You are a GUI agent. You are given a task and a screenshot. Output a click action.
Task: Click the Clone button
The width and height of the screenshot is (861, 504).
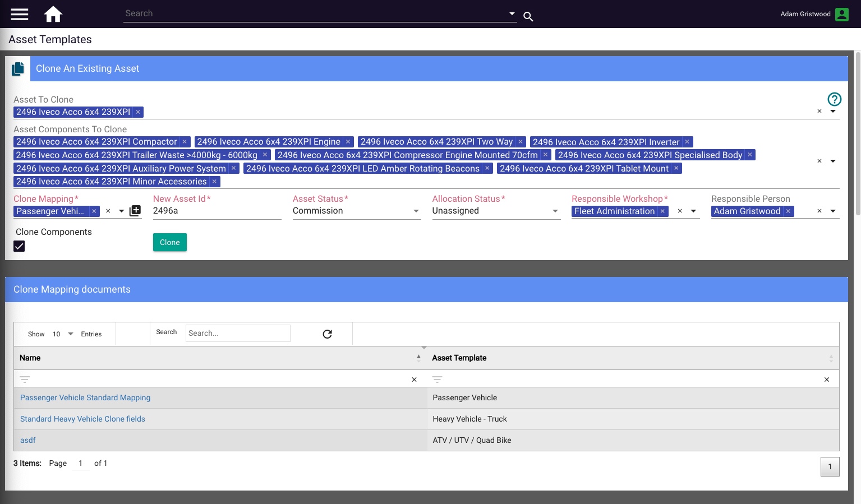pyautogui.click(x=170, y=242)
